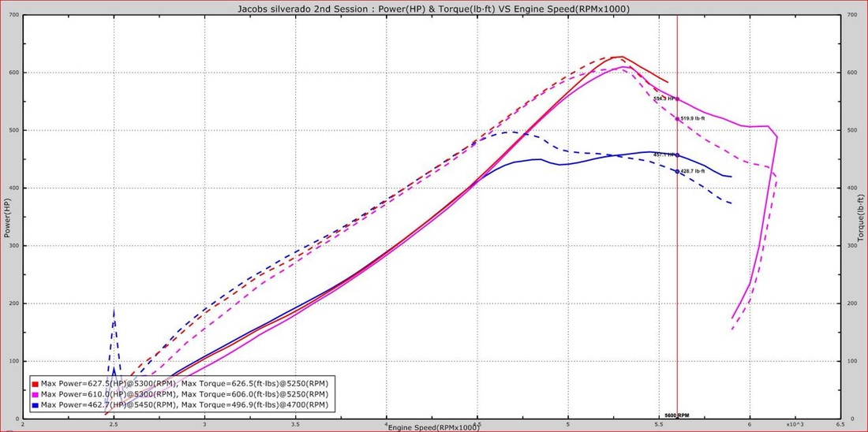The width and height of the screenshot is (868, 432).
Task: Click the 4.5 tick on engine speed axis
Action: [x=477, y=424]
